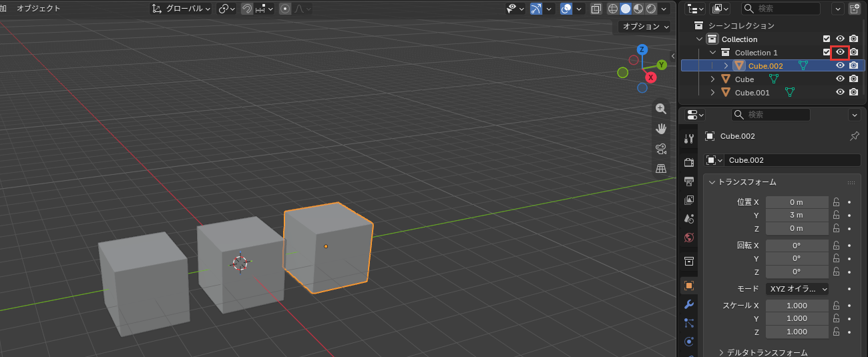
Task: Toggle proportional editing circle icon
Action: click(x=285, y=9)
